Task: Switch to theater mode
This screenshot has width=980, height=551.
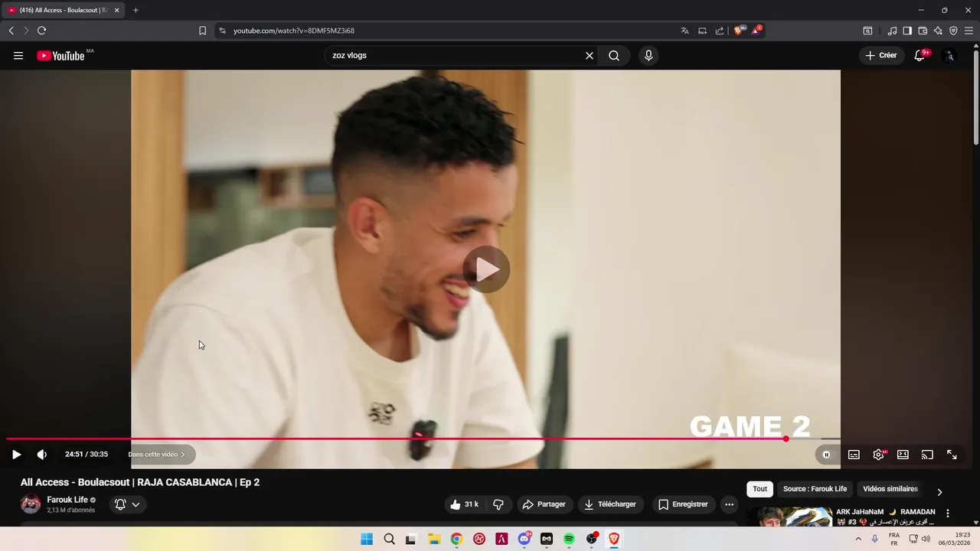Action: (903, 455)
